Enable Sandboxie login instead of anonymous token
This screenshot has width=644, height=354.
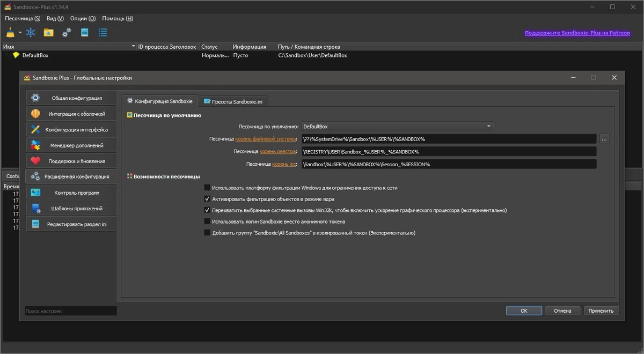point(207,222)
